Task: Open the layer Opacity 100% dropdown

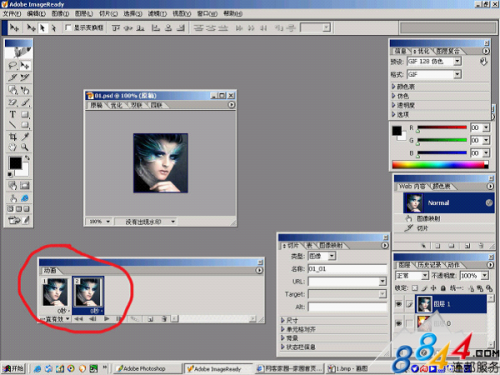Action: click(x=485, y=276)
